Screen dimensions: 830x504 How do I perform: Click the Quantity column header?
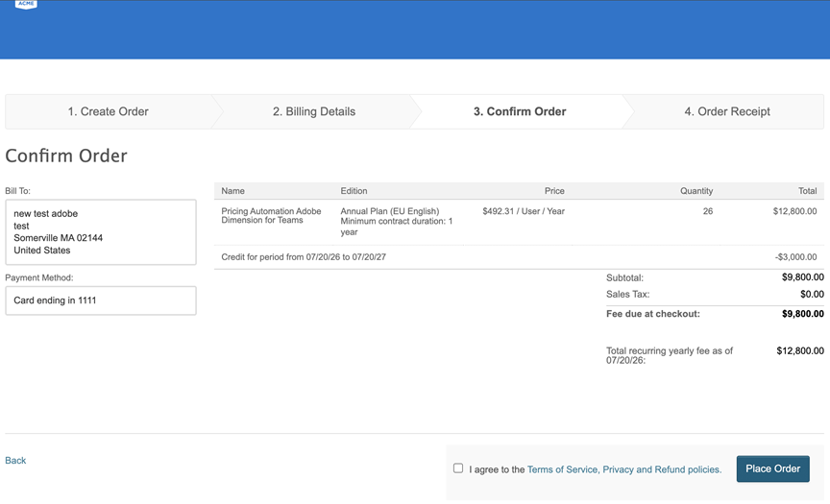[696, 191]
